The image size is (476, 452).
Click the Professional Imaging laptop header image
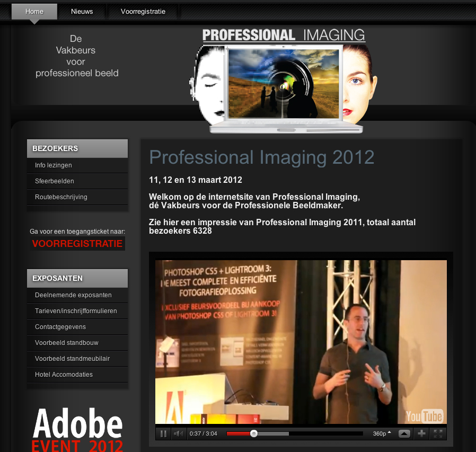pos(283,82)
